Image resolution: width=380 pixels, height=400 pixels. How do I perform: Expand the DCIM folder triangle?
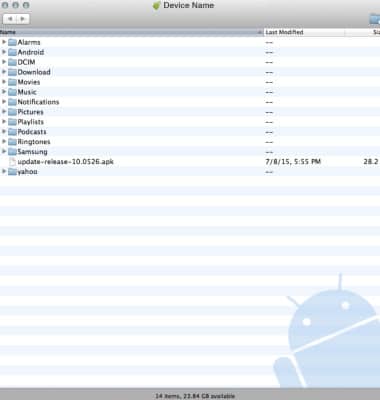(x=4, y=62)
